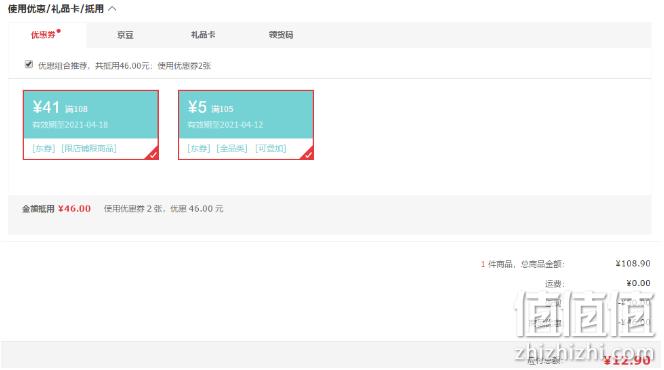Click the red checkmark on ¥41 coupon
Viewport: 664px width, 370px height.
tap(152, 155)
